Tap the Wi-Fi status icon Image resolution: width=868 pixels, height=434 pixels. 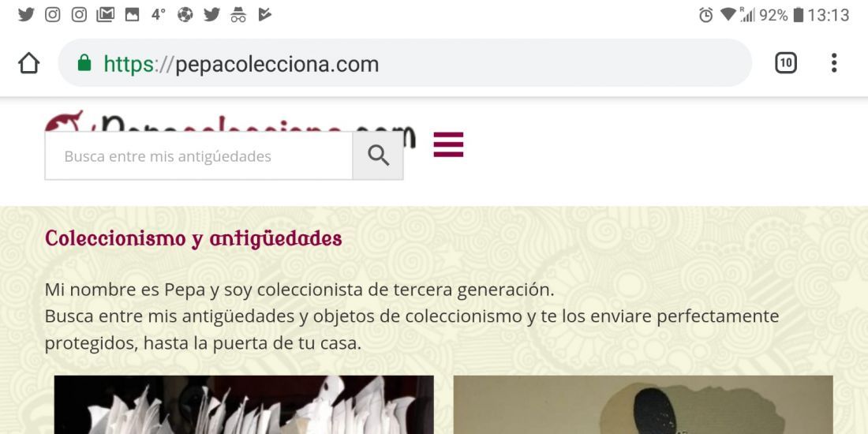coord(728,15)
